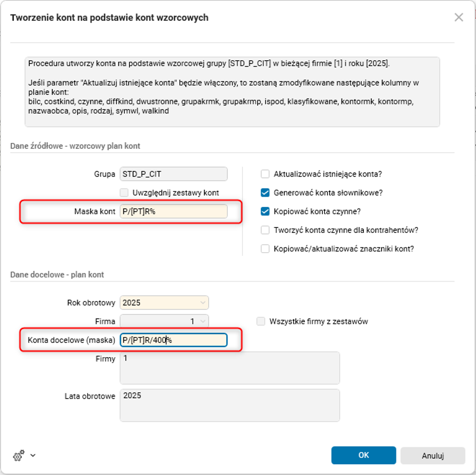Click the 'Grupa' field with STD_P_CIT
The height and width of the screenshot is (475, 476).
(173, 174)
